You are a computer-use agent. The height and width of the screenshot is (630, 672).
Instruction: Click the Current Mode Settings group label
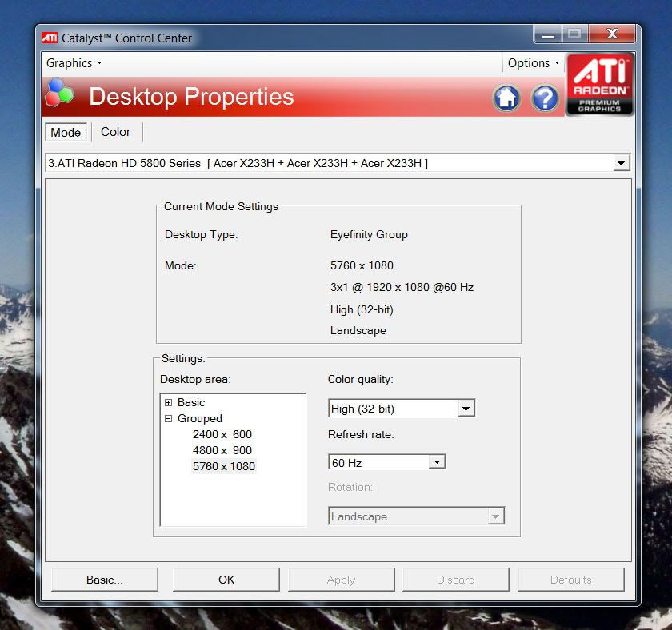point(221,206)
